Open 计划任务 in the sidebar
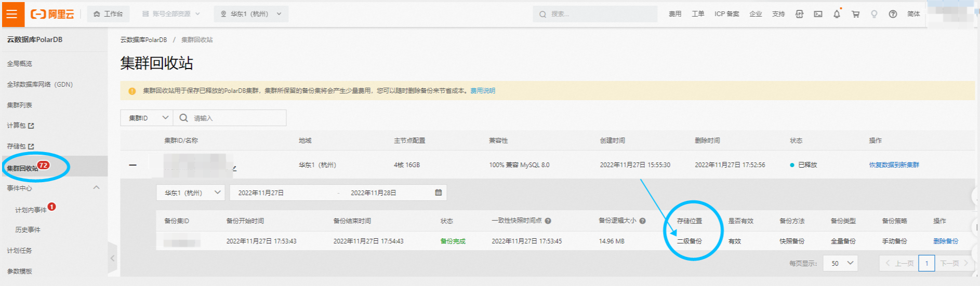The image size is (980, 286). (20, 250)
